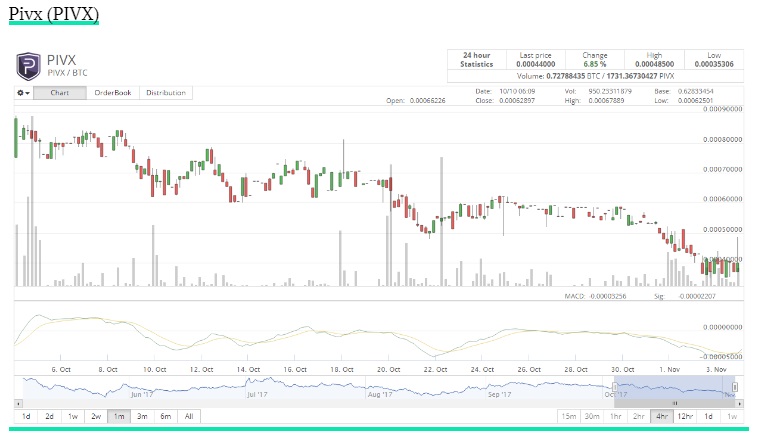Select the 3m time range button
Viewport: 757px width, 446px height.
point(142,416)
